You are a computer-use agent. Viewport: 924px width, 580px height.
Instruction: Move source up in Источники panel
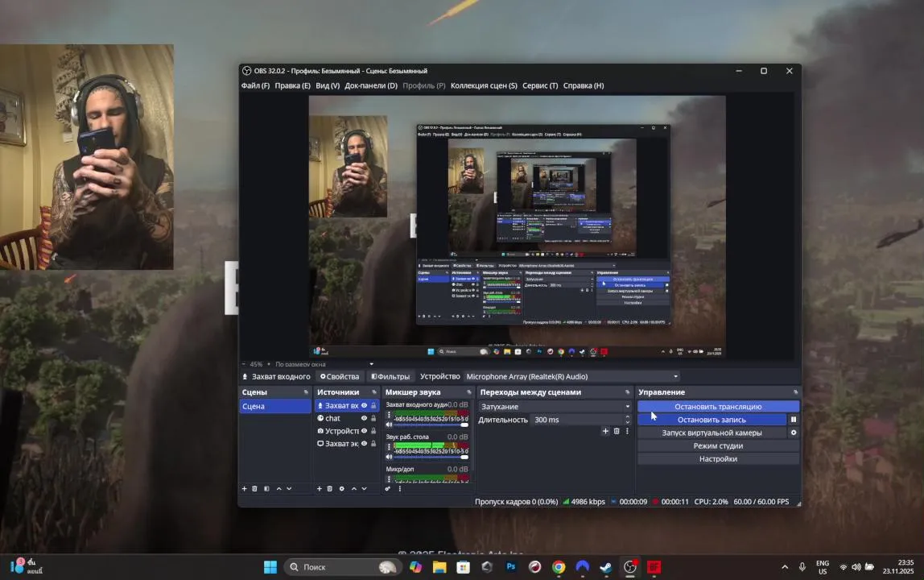click(354, 488)
